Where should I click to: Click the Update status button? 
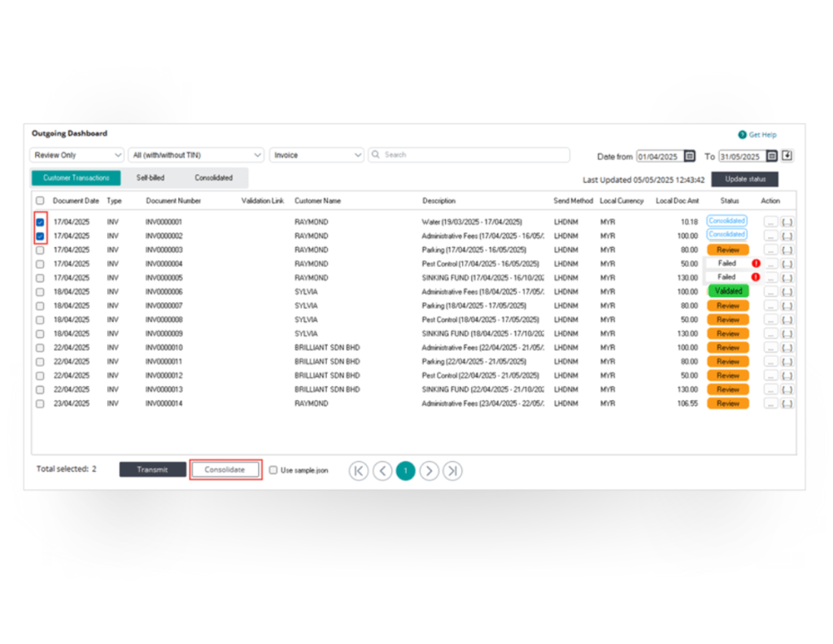coord(744,179)
